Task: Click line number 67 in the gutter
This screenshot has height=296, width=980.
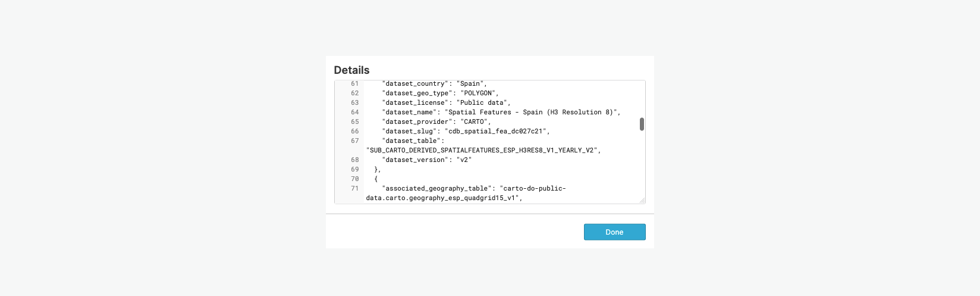Action: coord(354,141)
